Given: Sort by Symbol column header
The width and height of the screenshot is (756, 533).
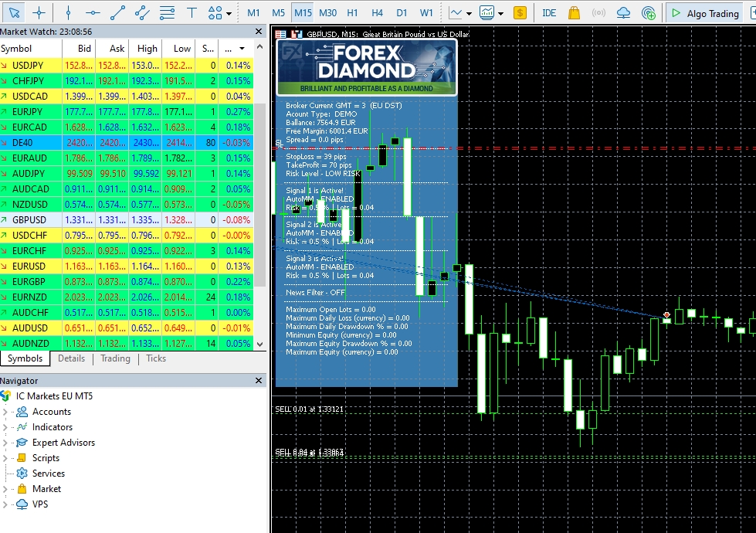Looking at the screenshot, I should (31, 48).
